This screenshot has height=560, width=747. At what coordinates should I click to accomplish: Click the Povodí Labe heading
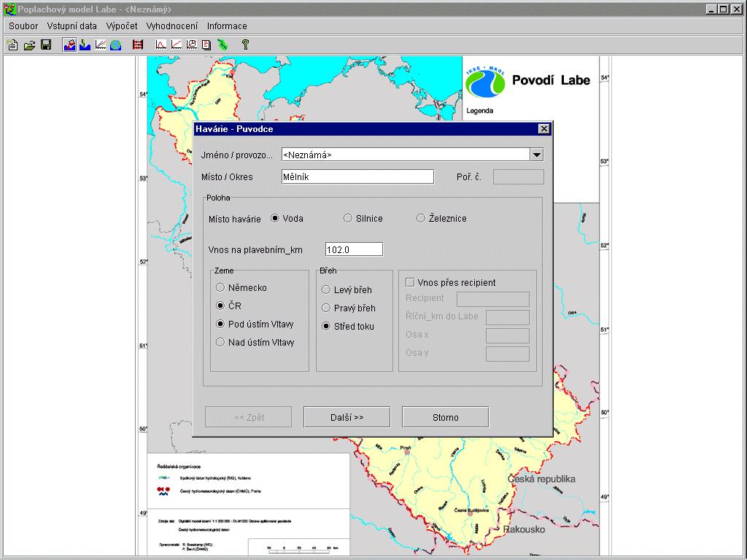(551, 80)
